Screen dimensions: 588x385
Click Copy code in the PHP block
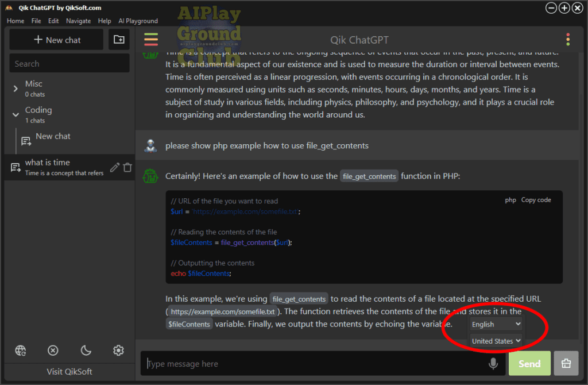(536, 200)
